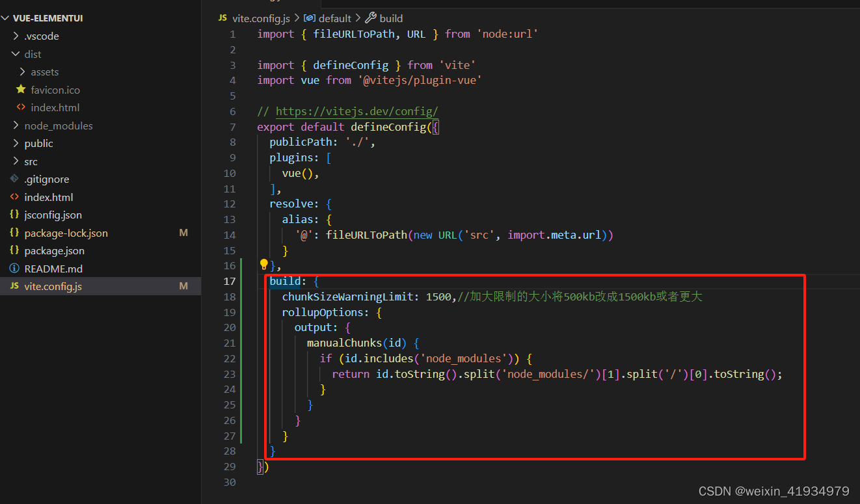Click the JS file icon next to vite.config.js
Image resolution: width=860 pixels, height=504 pixels.
click(x=14, y=286)
